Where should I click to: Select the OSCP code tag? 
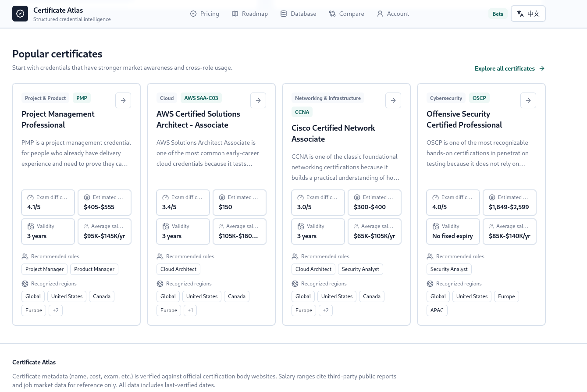click(479, 98)
